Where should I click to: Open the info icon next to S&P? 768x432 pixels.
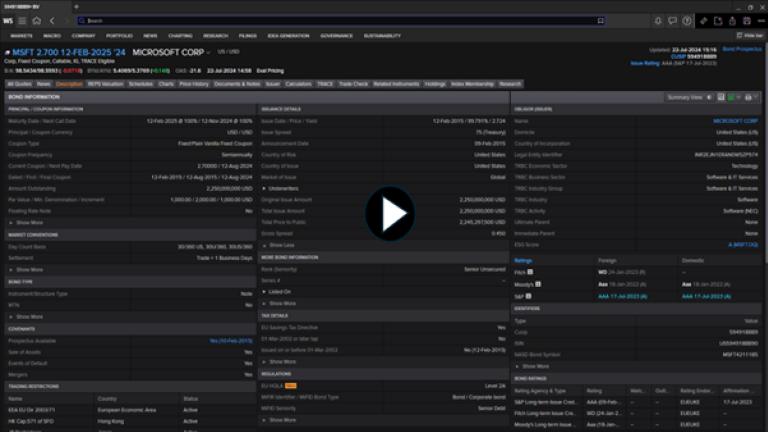(x=529, y=296)
